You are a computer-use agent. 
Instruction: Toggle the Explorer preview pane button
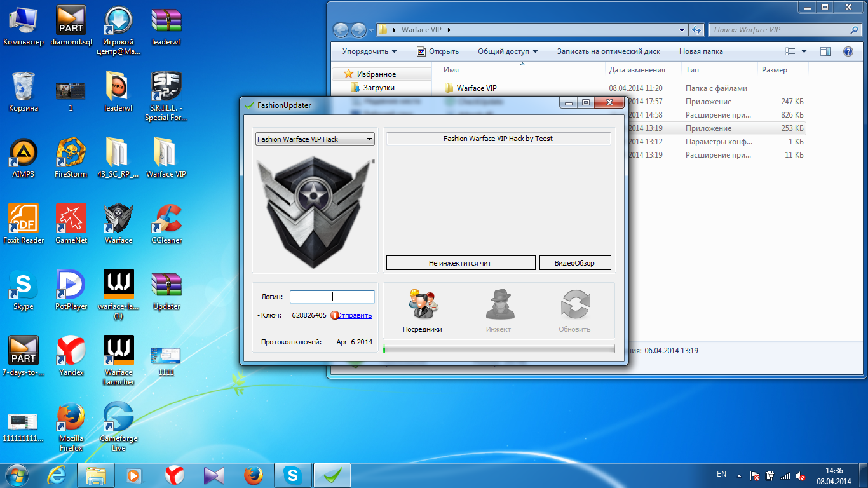coord(825,51)
